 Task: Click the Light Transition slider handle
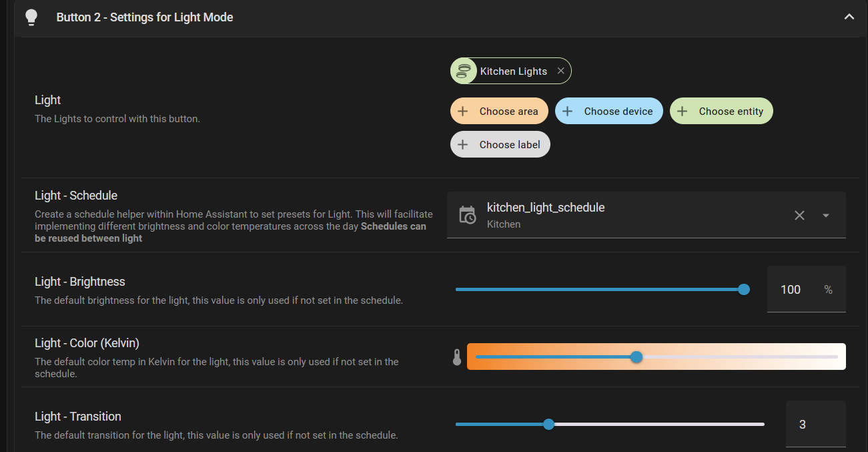[548, 424]
